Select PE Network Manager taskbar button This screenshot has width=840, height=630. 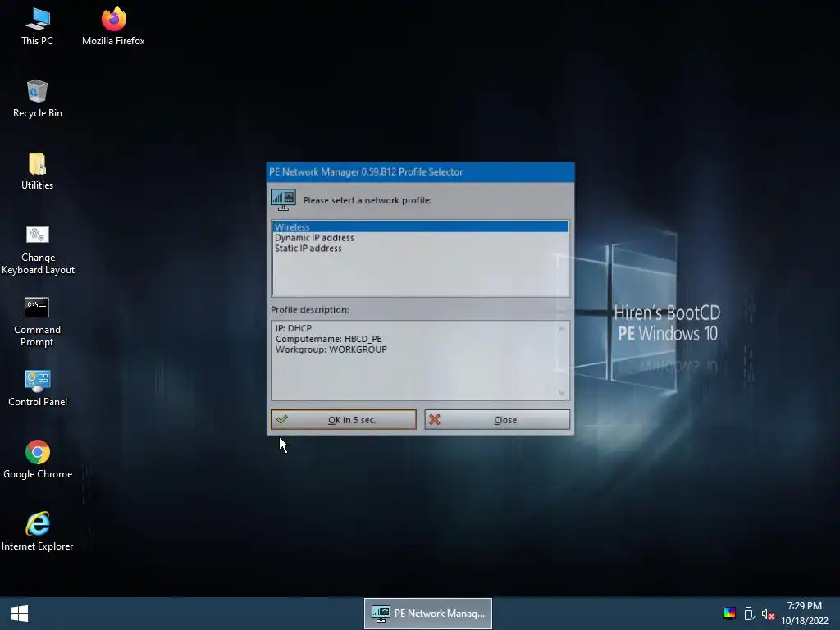pyautogui.click(x=428, y=614)
